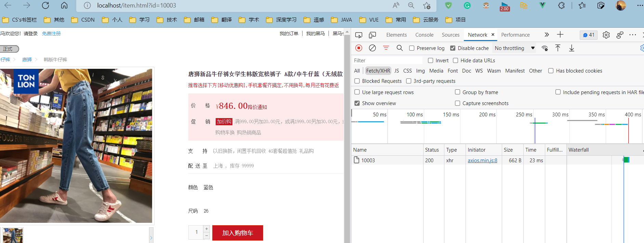The image size is (644, 243).
Task: Open CS's书签栏 bookmark folder
Action: (19, 20)
